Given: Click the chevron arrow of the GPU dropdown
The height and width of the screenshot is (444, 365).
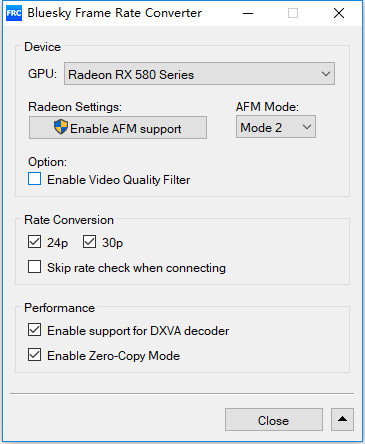Looking at the screenshot, I should [326, 74].
